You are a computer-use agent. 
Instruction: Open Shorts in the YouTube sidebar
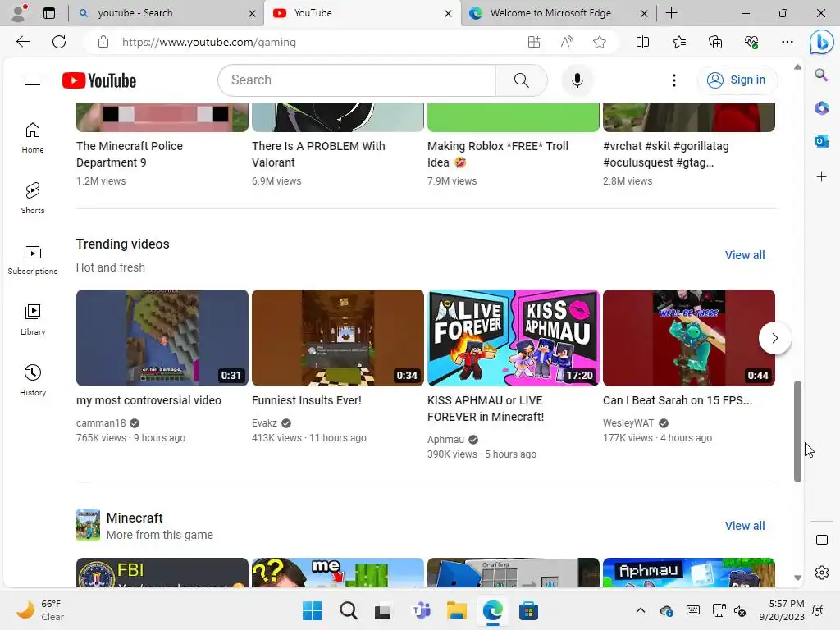click(x=33, y=199)
